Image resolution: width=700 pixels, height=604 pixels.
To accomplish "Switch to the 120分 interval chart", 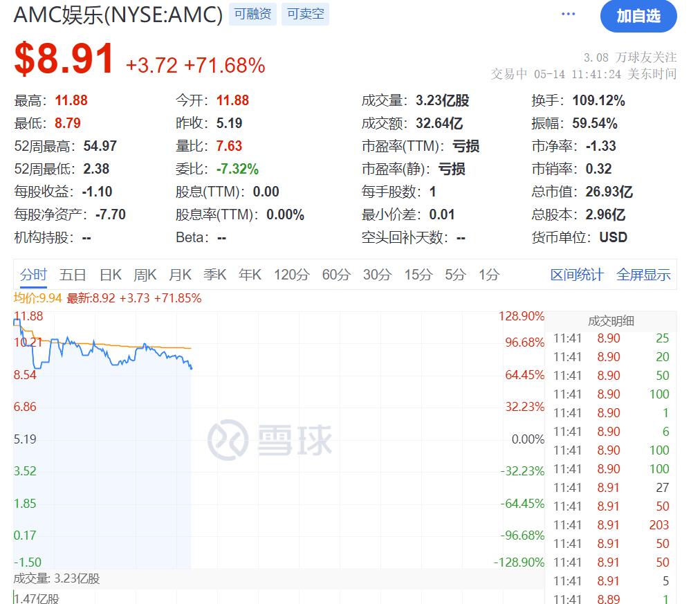I will click(291, 275).
